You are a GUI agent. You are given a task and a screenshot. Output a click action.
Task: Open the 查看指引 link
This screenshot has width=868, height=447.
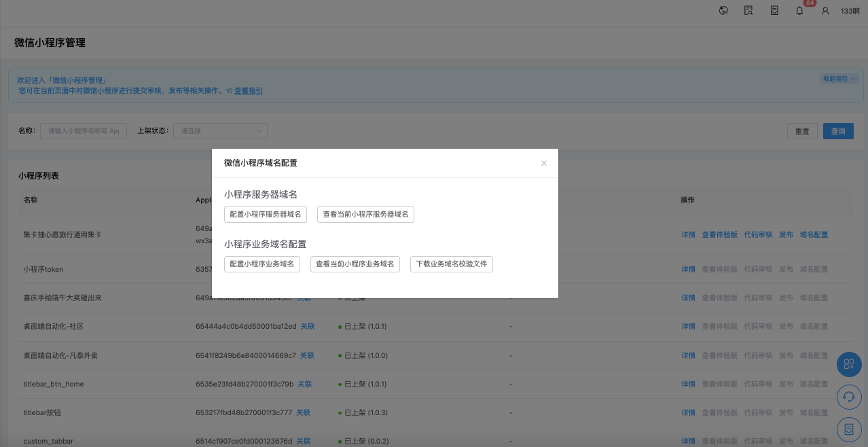tap(249, 90)
